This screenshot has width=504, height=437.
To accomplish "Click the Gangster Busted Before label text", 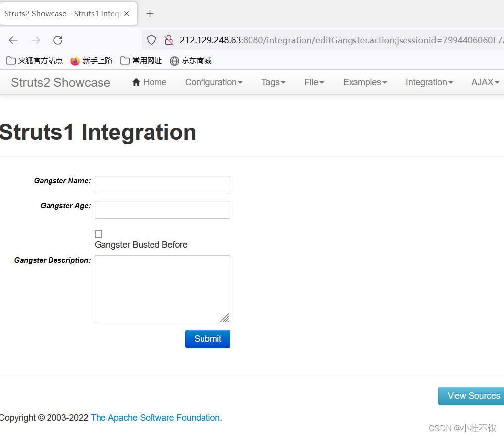I will 141,245.
